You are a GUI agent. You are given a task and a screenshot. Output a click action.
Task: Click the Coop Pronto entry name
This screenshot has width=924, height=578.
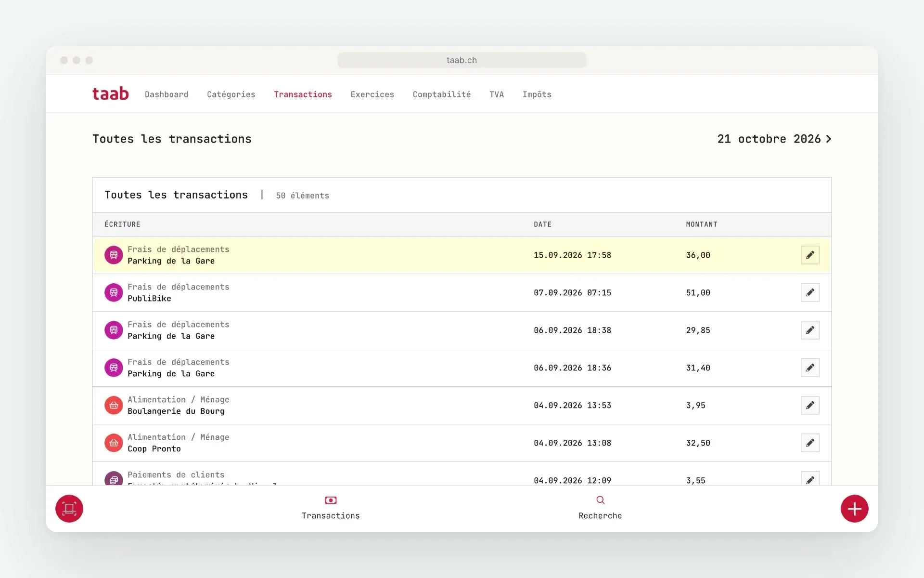pyautogui.click(x=154, y=449)
